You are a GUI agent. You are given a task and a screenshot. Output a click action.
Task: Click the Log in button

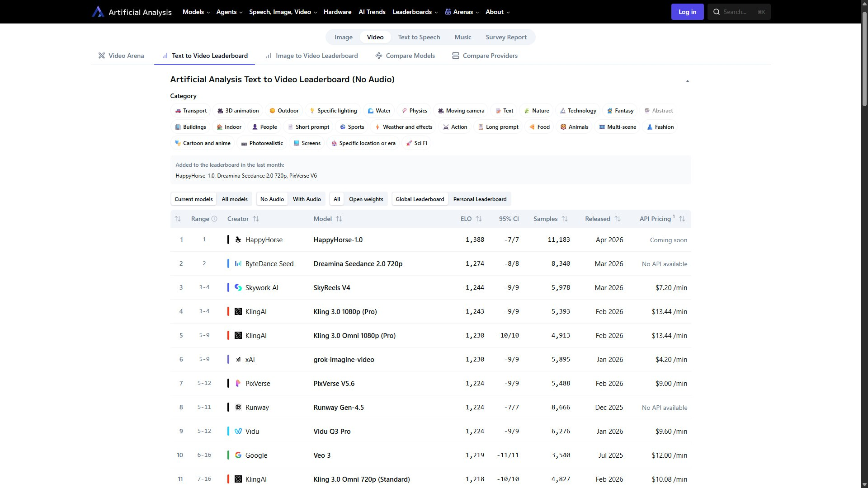click(687, 12)
